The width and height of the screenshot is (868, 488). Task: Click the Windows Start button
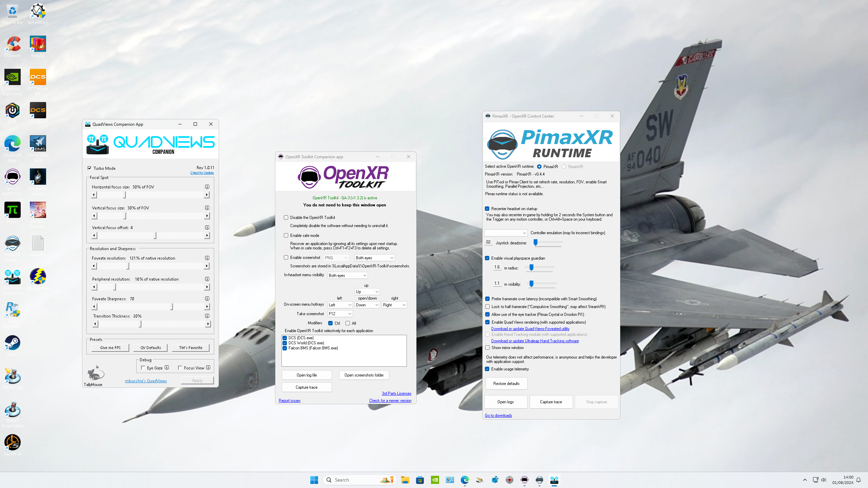314,480
